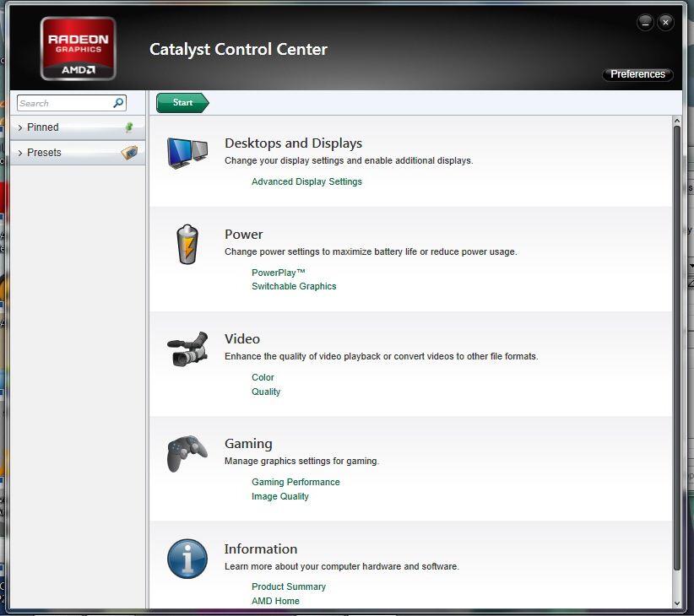Click the Radeon Graphics AMD logo
The image size is (694, 616).
pyautogui.click(x=78, y=48)
